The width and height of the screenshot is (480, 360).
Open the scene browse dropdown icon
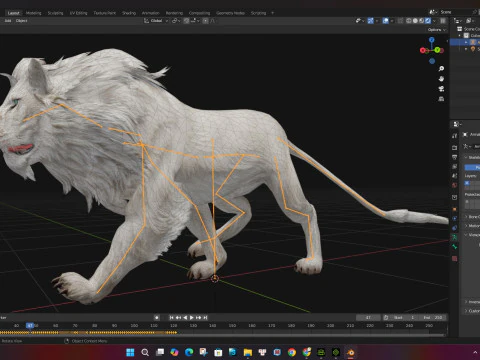pos(433,12)
